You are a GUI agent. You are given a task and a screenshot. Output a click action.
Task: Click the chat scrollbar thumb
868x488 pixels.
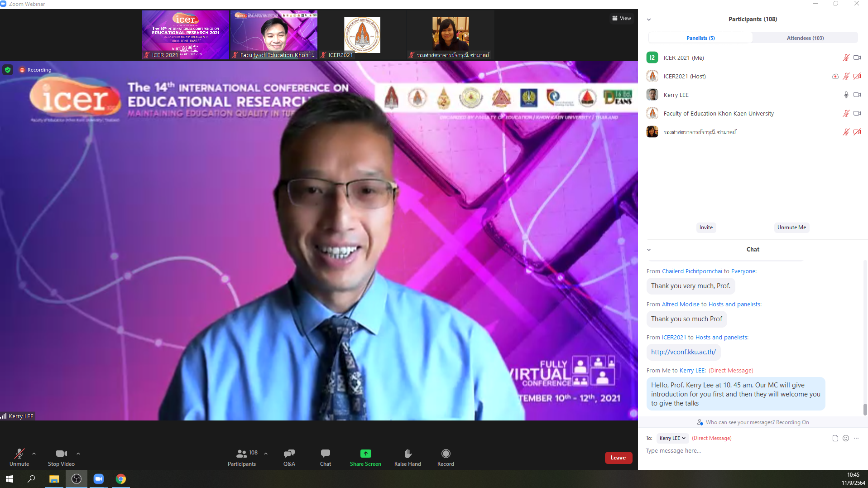[x=865, y=409]
